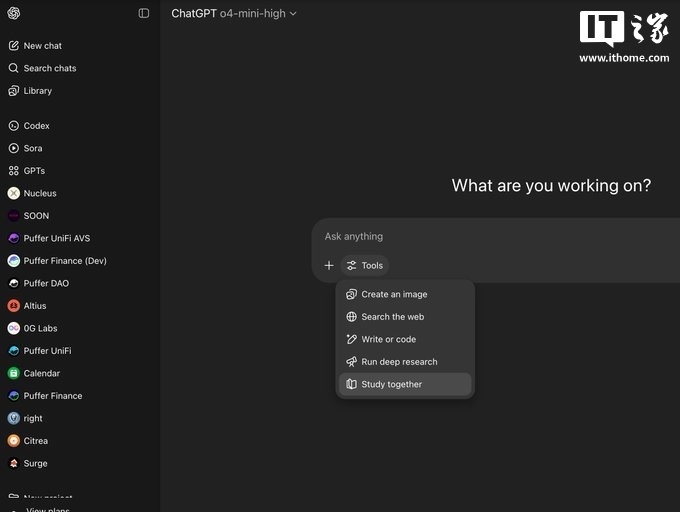The height and width of the screenshot is (512, 680).
Task: Select Write or code tool
Action: pos(388,339)
